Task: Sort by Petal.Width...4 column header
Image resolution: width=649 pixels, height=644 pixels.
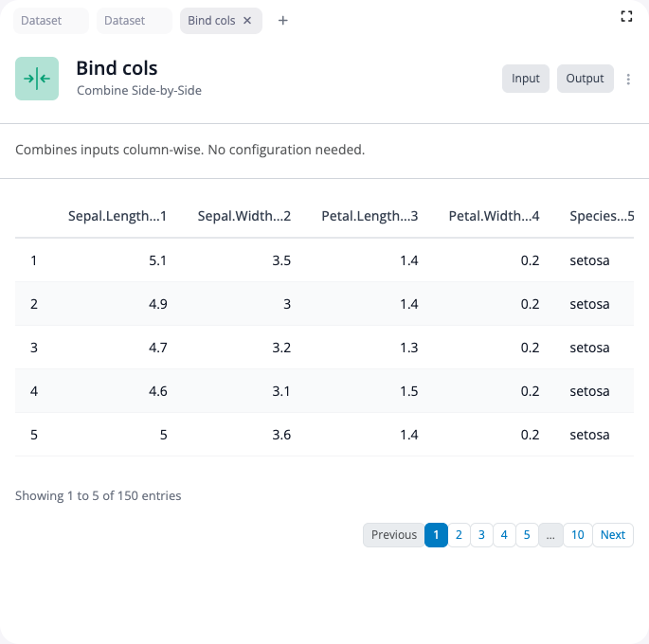Action: click(x=494, y=216)
